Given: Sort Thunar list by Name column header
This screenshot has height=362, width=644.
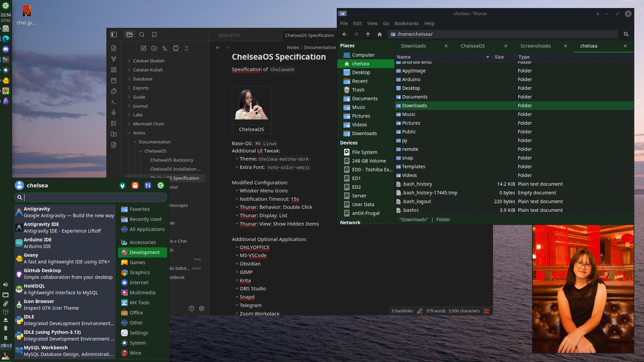Looking at the screenshot, I should click(x=443, y=57).
